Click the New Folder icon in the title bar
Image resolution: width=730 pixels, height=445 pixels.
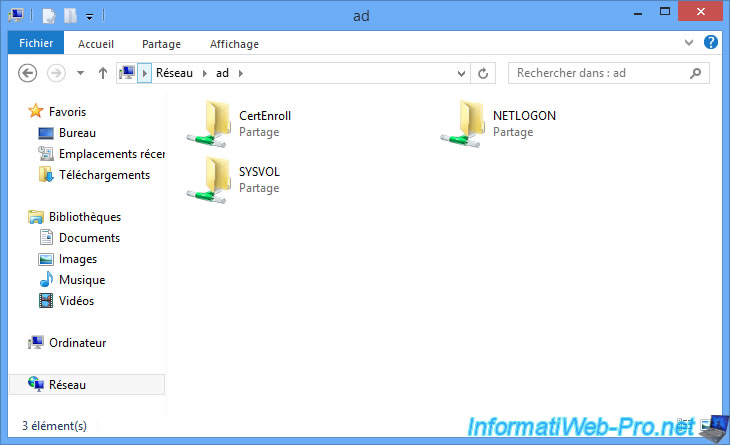point(71,16)
